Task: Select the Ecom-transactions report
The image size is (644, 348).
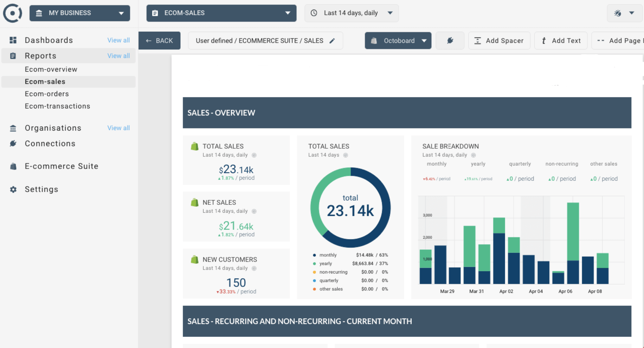Action: coord(57,106)
